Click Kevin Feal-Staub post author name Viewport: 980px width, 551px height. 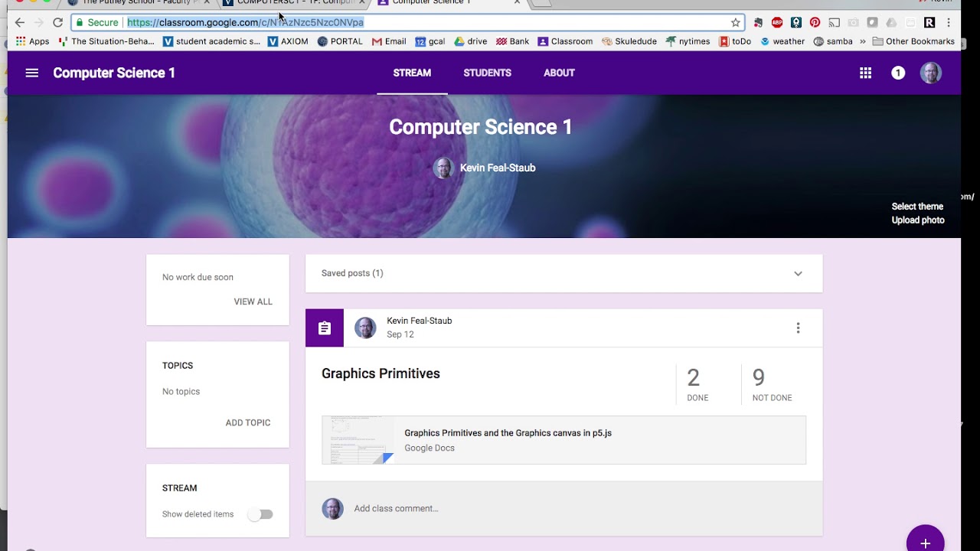pos(420,321)
